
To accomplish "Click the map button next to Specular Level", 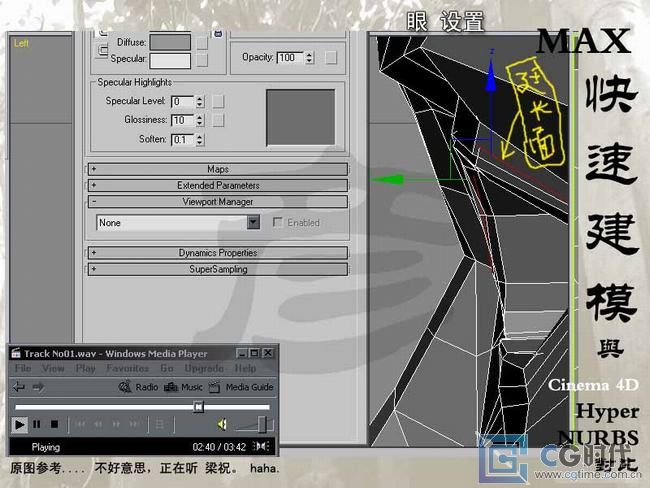I will tap(218, 101).
